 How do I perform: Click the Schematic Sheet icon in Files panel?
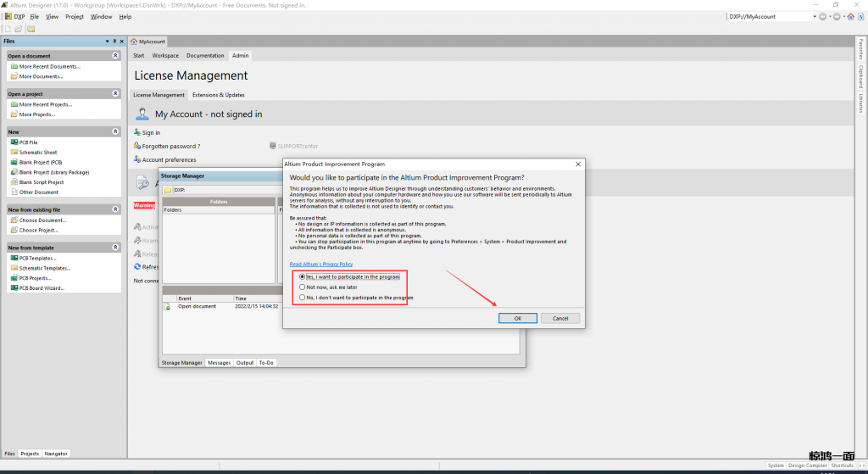14,153
